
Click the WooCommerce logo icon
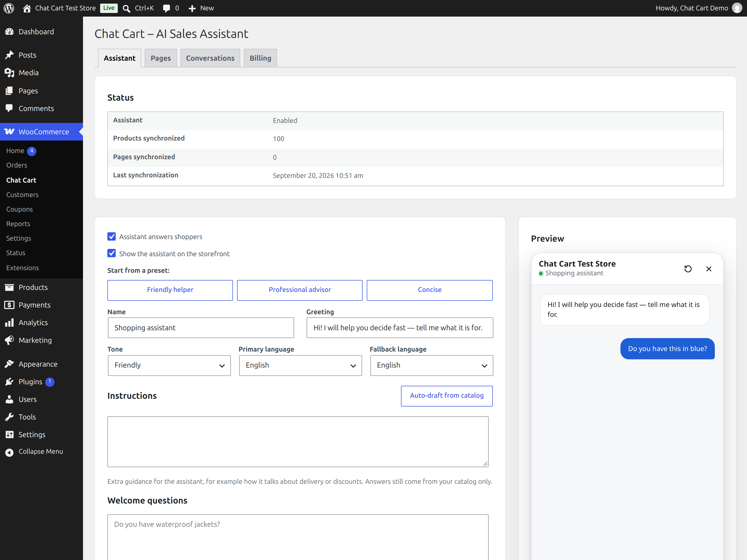point(9,132)
